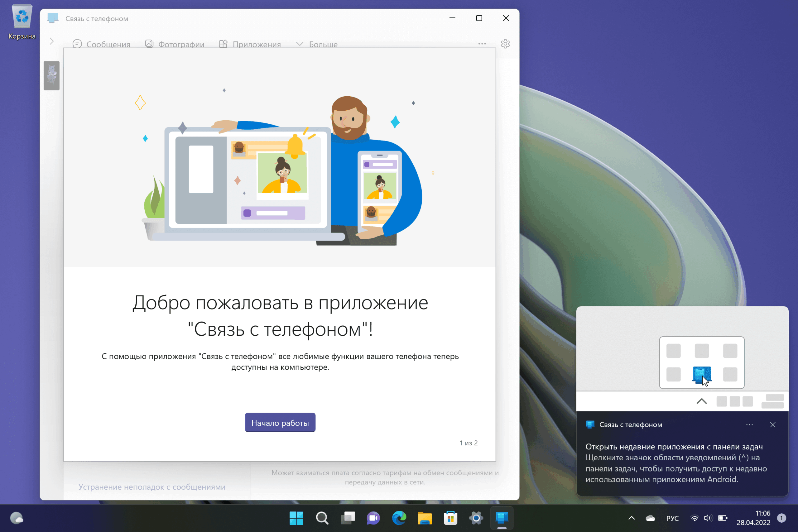Click OneDrive cloud tray icon

click(x=651, y=518)
